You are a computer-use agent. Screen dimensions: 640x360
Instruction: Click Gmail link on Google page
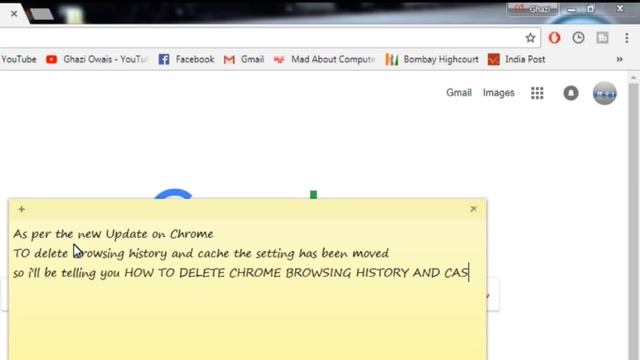(459, 93)
